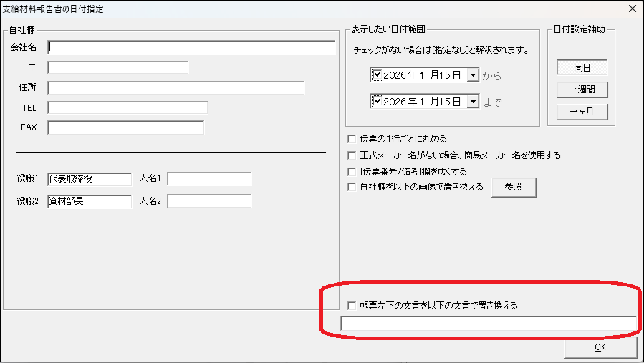Focus the 住所 address field
This screenshot has height=363, width=644.
pos(176,87)
